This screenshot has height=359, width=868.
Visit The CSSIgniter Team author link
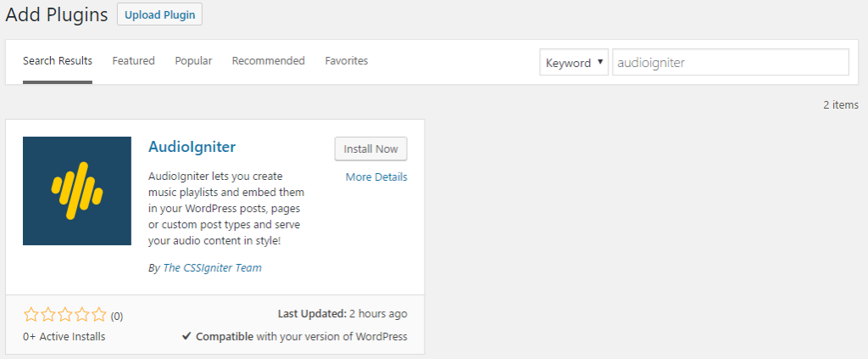[x=212, y=267]
